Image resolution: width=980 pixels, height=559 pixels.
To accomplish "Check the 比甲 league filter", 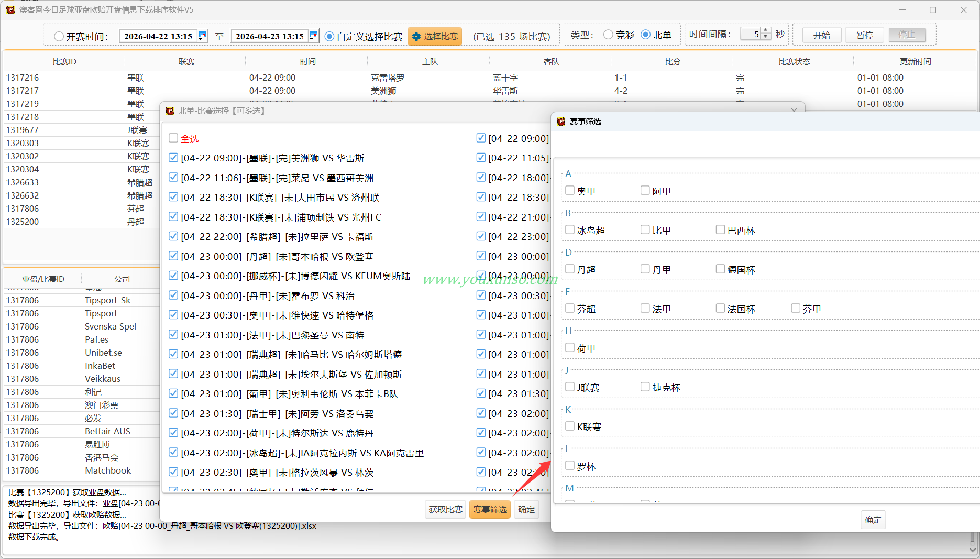I will [x=645, y=230].
